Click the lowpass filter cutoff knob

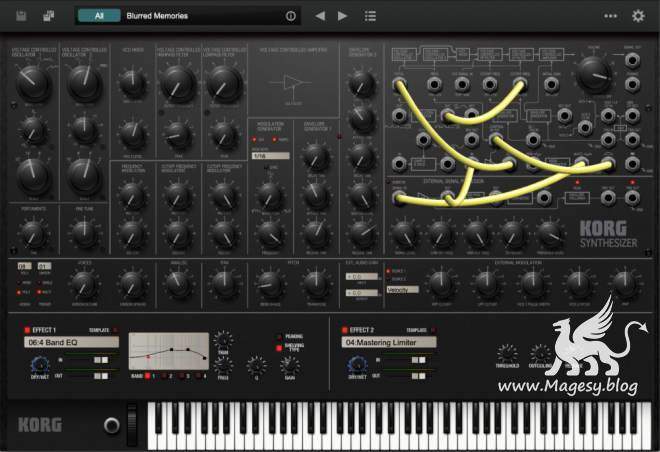pos(224,84)
